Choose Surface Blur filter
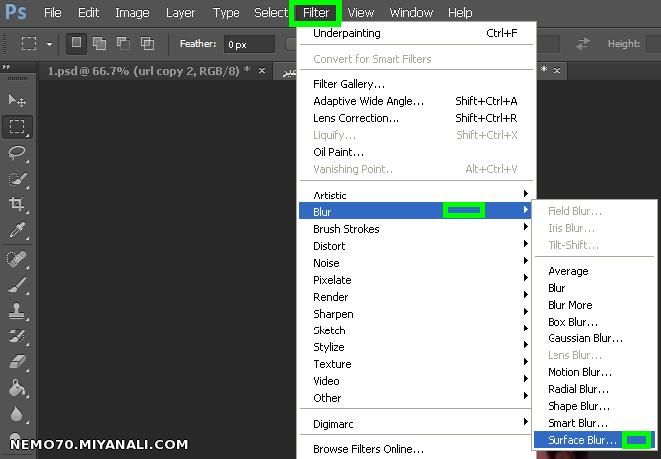 click(x=594, y=440)
